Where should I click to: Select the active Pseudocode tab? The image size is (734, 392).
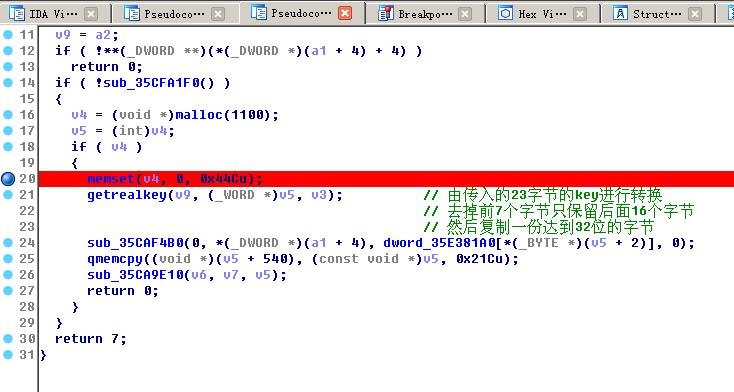pyautogui.click(x=301, y=13)
